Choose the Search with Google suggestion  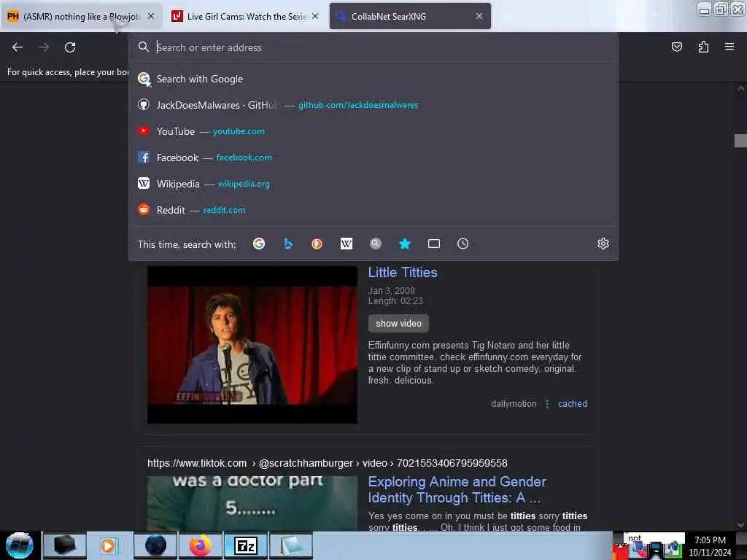[373, 79]
